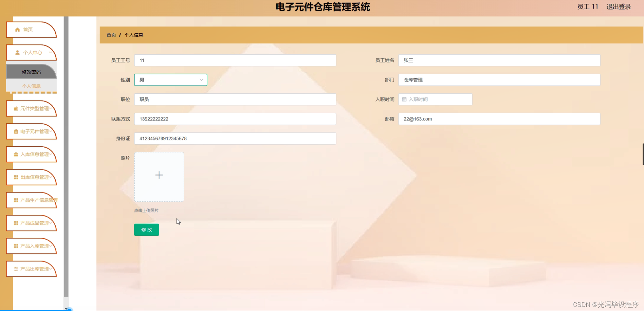The image size is (644, 311).
Task: Select the 员工姓名 input showing 张三
Action: pyautogui.click(x=499, y=60)
